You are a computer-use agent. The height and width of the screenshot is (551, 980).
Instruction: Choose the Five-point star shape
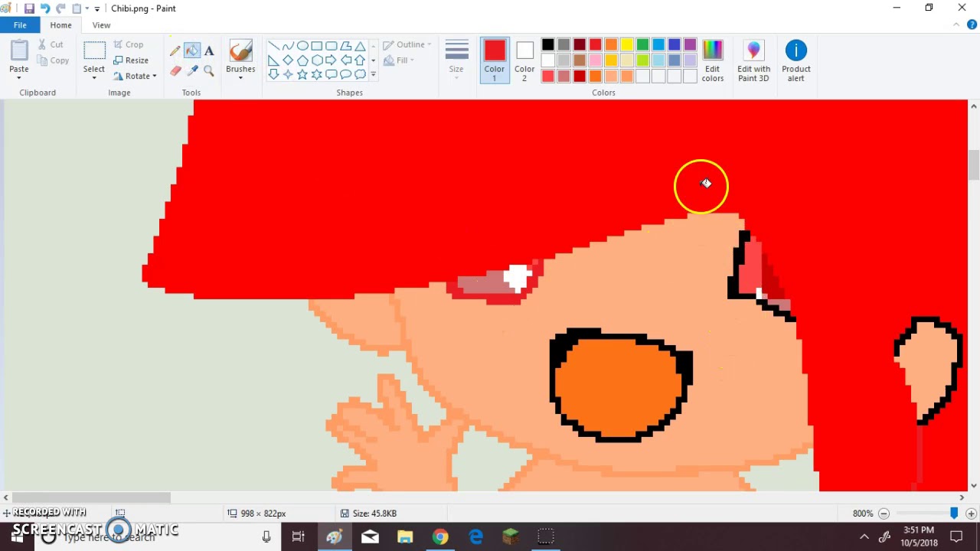(x=302, y=74)
